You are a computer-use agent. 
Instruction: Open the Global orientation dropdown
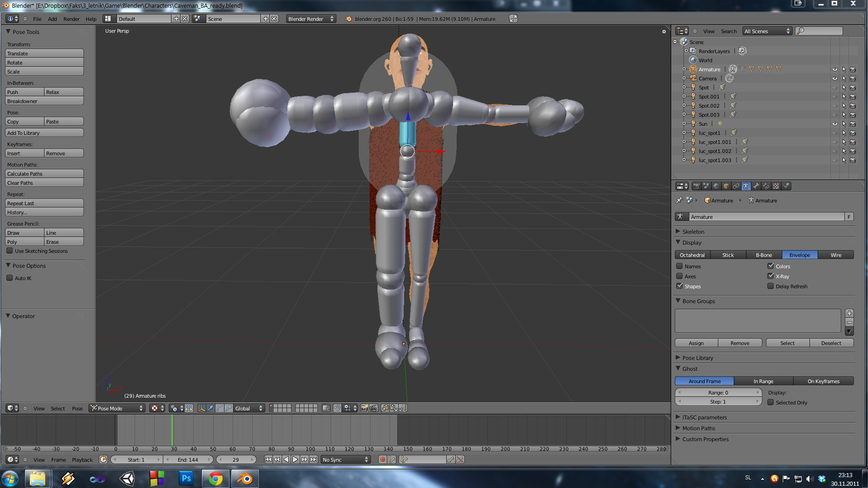[249, 408]
